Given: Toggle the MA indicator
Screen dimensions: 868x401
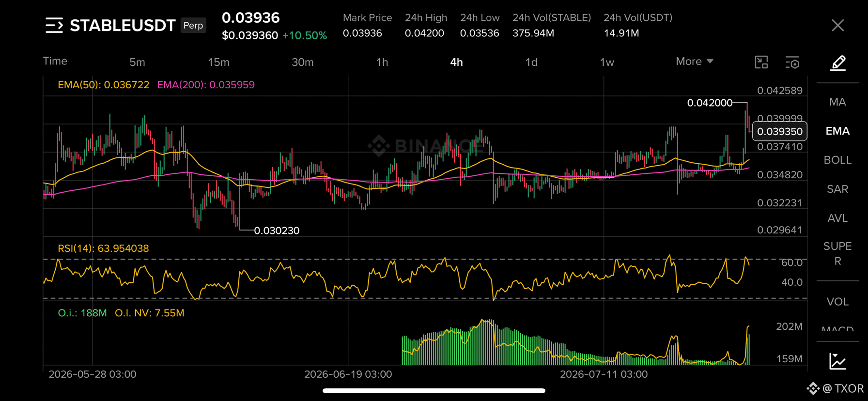Looking at the screenshot, I should click(837, 102).
